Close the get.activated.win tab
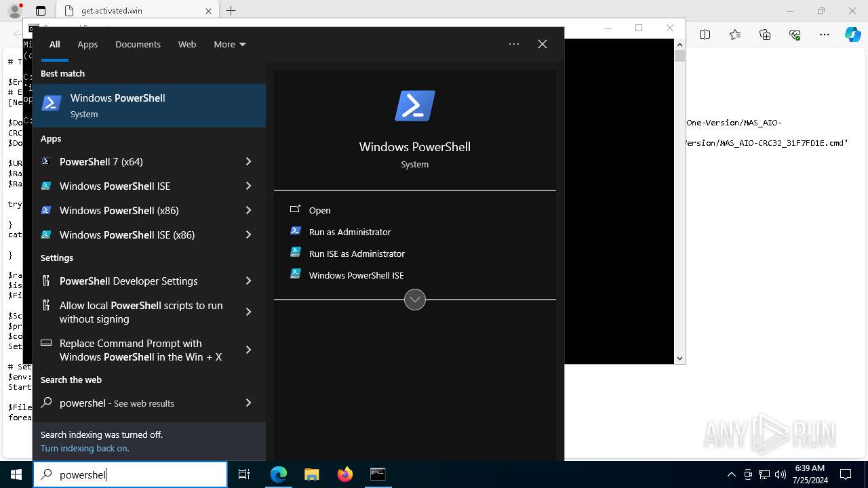Viewport: 868px width, 488px height. click(208, 11)
